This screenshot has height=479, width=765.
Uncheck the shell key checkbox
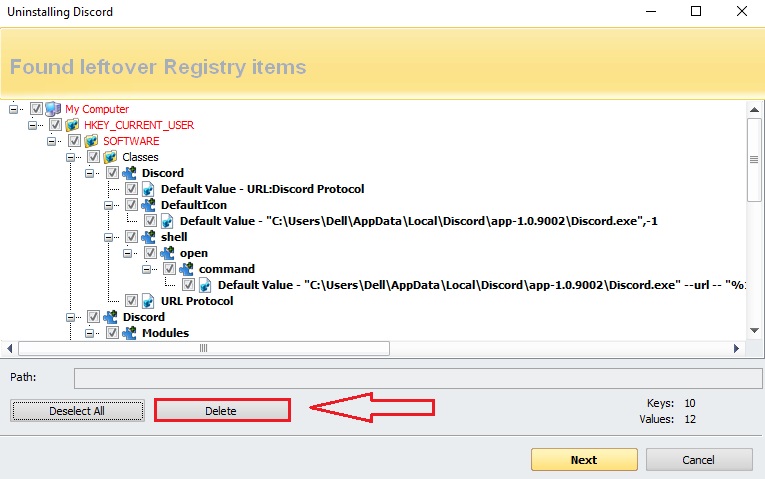coord(131,237)
